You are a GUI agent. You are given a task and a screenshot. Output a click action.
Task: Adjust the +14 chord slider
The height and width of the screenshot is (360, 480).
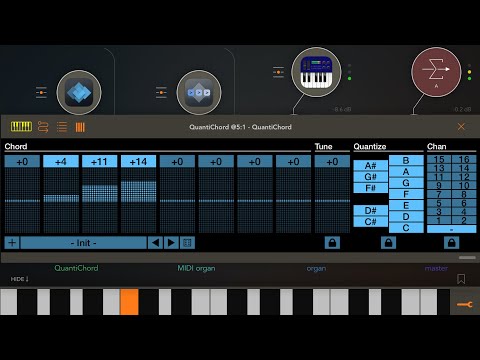[138, 200]
